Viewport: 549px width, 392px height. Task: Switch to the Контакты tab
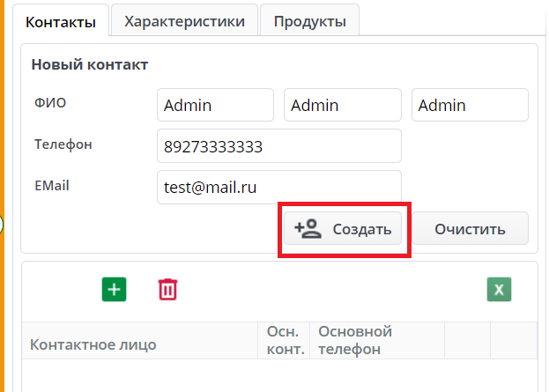coord(61,22)
